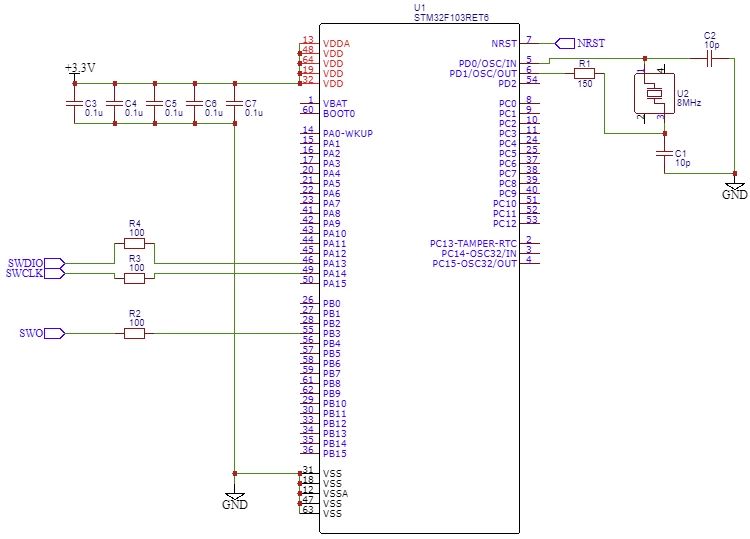The image size is (750, 539).
Task: Select capacitor C1 10p symbol
Action: (x=664, y=154)
